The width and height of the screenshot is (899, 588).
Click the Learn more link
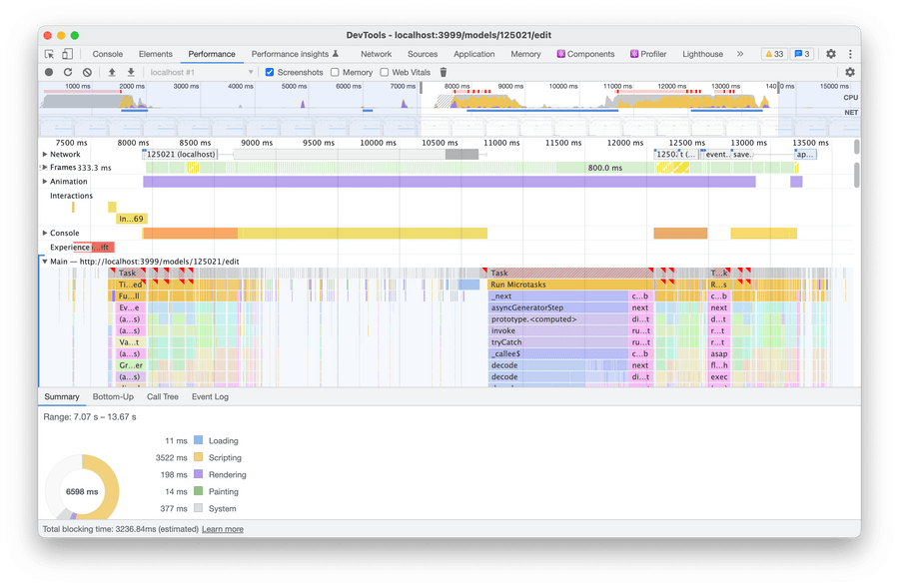(222, 529)
